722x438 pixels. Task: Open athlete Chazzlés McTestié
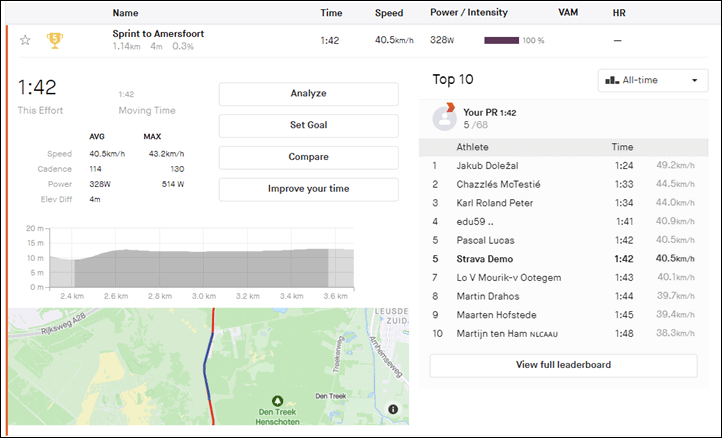pyautogui.click(x=498, y=184)
